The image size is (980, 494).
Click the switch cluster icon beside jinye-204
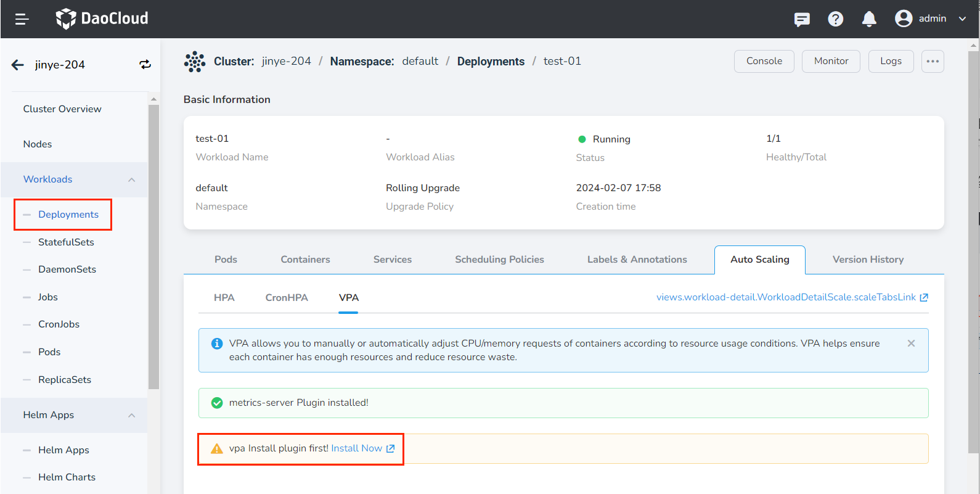(x=145, y=65)
